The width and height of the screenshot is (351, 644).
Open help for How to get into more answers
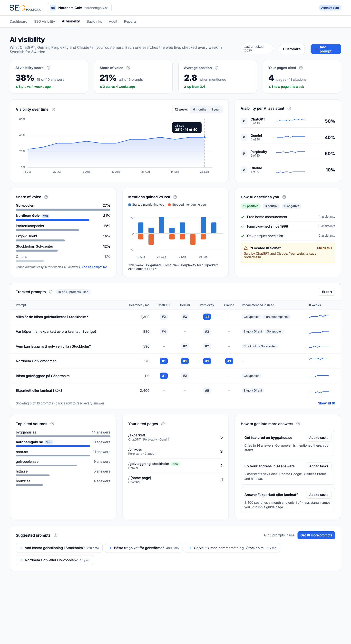pos(298,424)
